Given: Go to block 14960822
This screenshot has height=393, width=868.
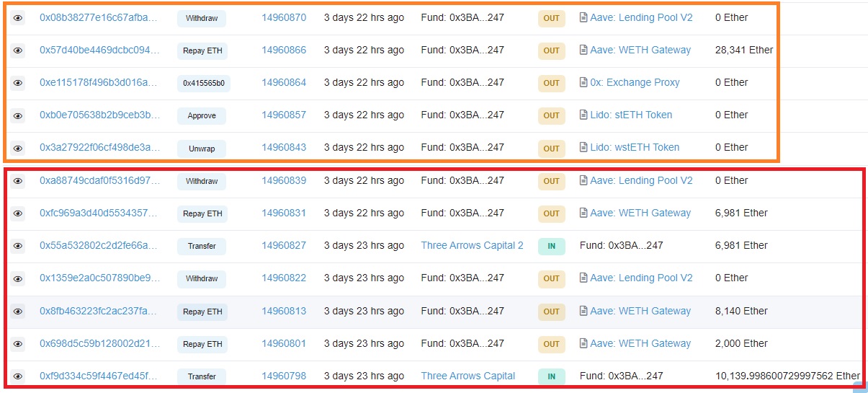Looking at the screenshot, I should click(284, 278).
